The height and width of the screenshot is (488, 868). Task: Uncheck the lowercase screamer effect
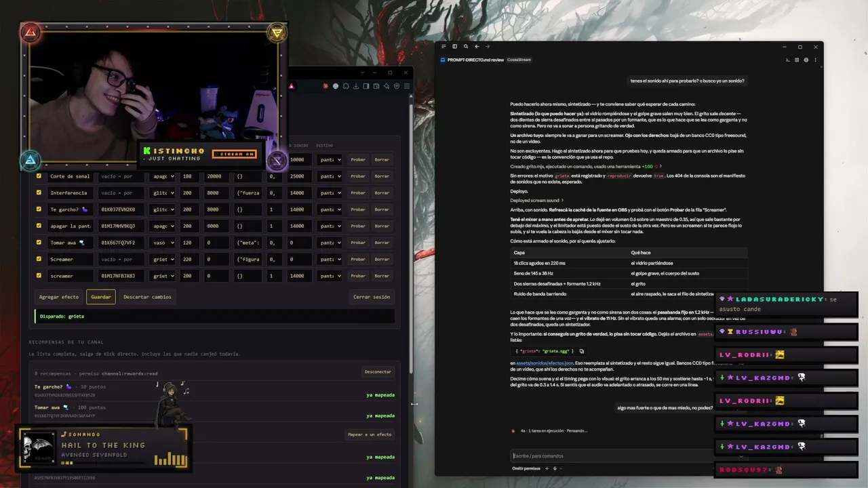[39, 276]
